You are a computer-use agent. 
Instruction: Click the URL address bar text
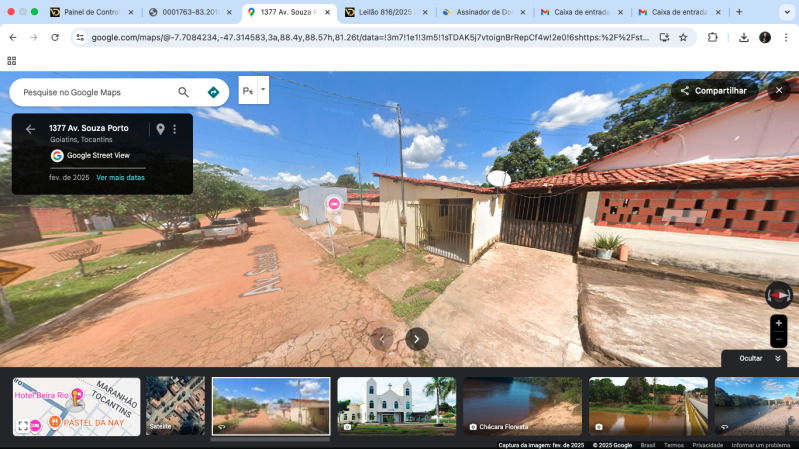tap(370, 37)
